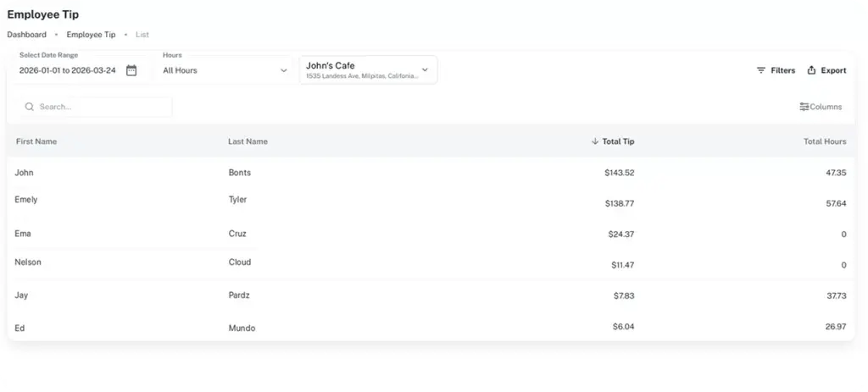This screenshot has width=868, height=392.
Task: Click the Tyler last name cell
Action: 237,200
